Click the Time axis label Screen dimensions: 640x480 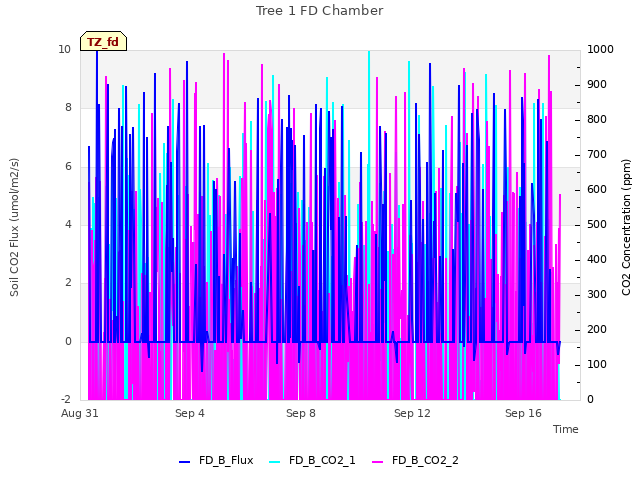(566, 429)
